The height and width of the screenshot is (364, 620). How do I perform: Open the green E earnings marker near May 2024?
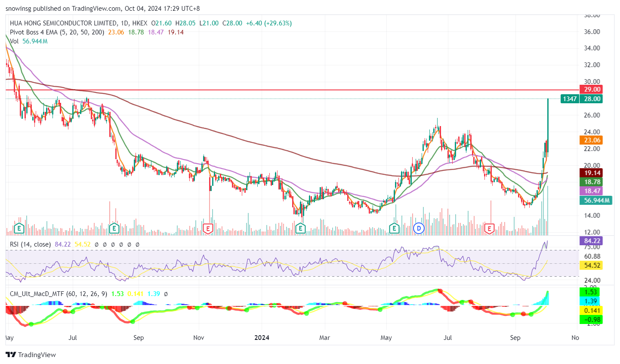(x=394, y=228)
